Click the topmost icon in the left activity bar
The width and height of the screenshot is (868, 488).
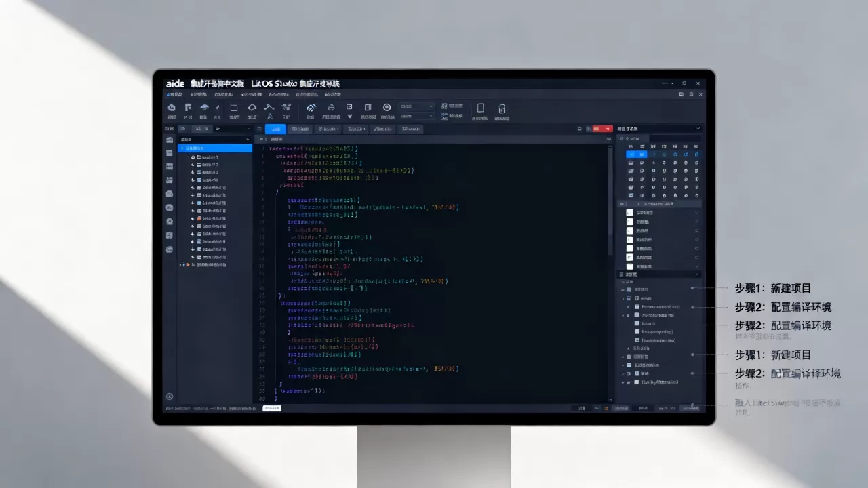coord(170,139)
